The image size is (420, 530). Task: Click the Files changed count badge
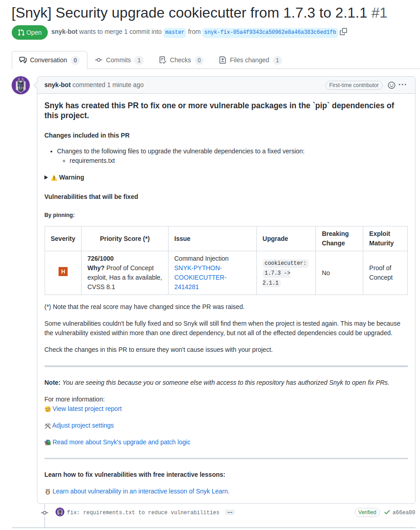click(x=277, y=60)
